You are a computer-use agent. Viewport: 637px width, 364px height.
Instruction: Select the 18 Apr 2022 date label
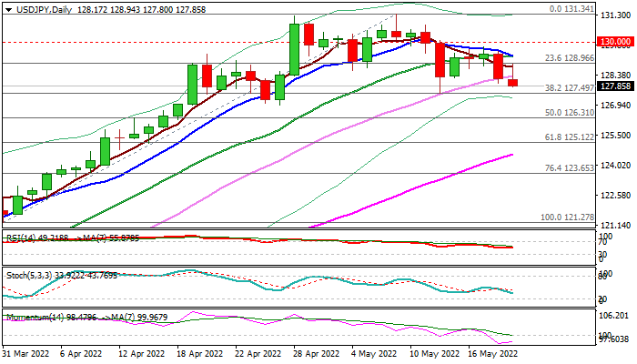tap(200, 354)
